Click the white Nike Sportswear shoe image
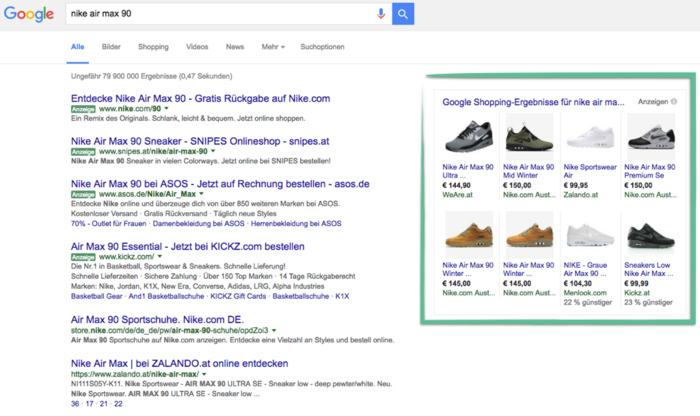The height and width of the screenshot is (416, 700). coord(590,133)
